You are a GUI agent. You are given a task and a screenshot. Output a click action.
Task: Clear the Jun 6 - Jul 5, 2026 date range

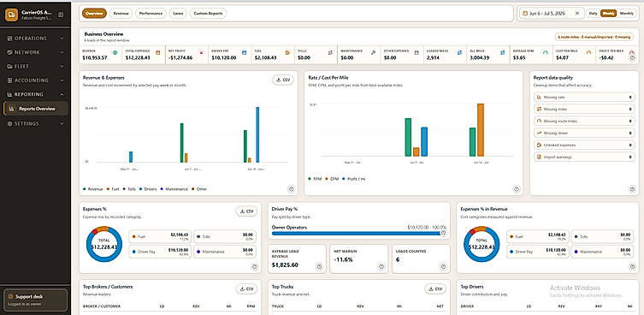tap(576, 13)
